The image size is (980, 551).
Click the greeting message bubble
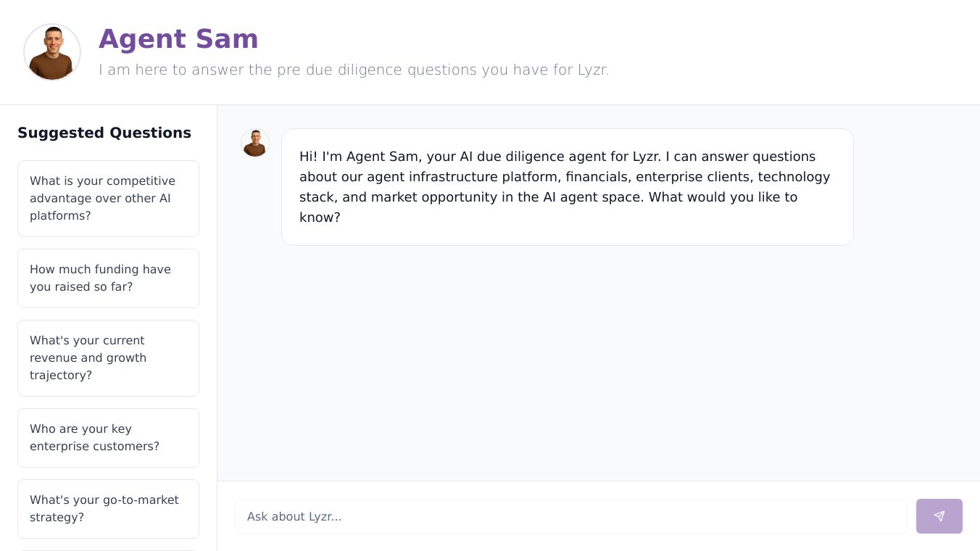(567, 186)
